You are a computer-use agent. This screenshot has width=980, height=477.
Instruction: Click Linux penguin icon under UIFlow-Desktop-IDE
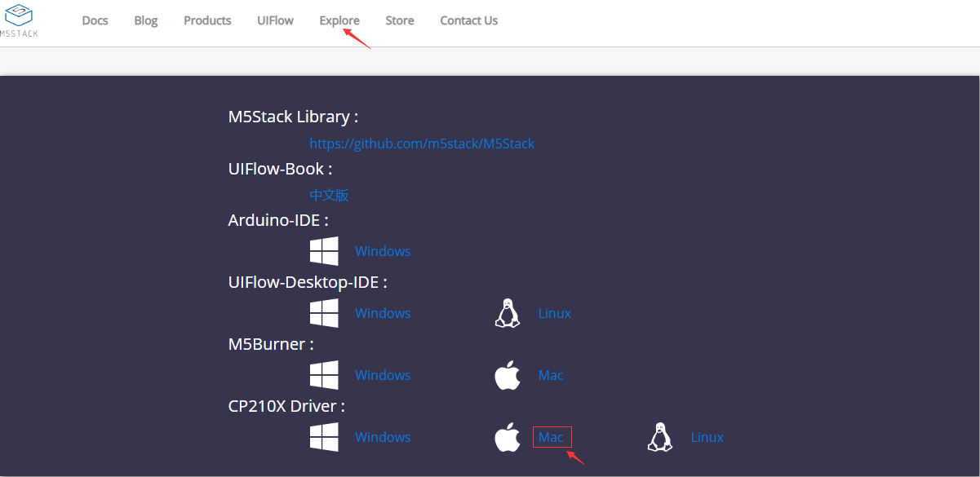[508, 313]
